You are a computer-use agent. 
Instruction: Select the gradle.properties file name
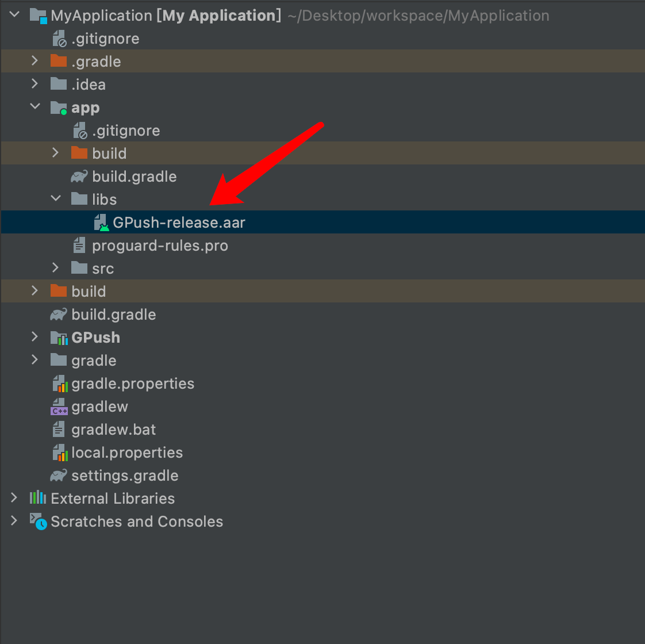[133, 384]
